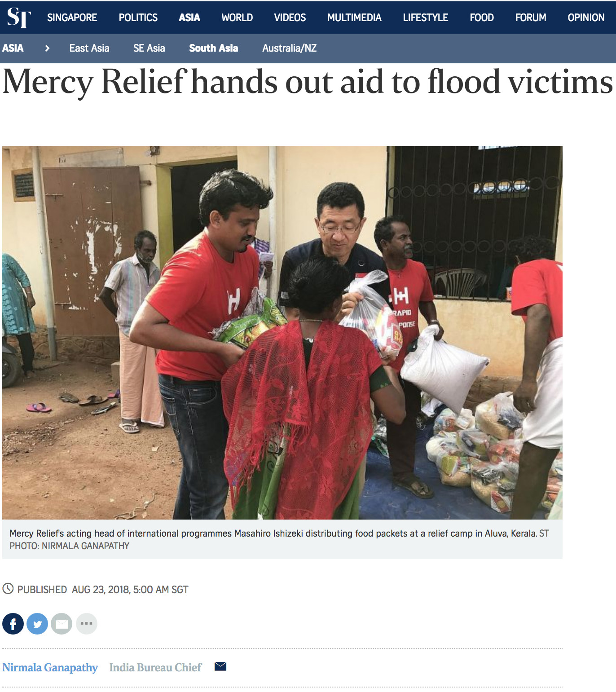Click the chevron arrow after ASIA
Screen dimensions: 616x692
pyautogui.click(x=47, y=48)
